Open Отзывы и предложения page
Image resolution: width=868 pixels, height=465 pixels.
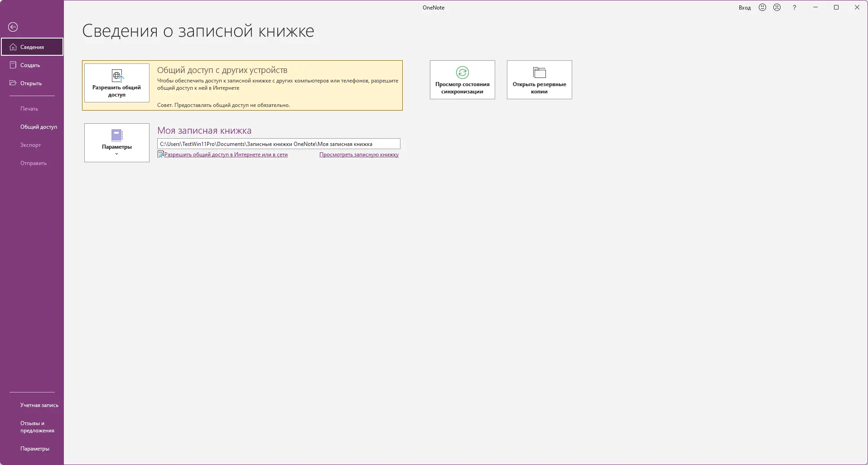[32, 427]
